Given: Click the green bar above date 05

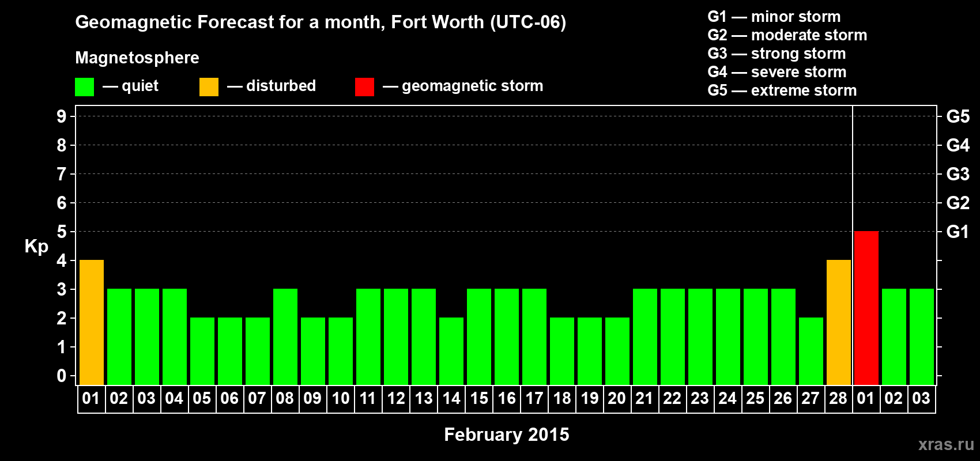Looking at the screenshot, I should coord(202,351).
